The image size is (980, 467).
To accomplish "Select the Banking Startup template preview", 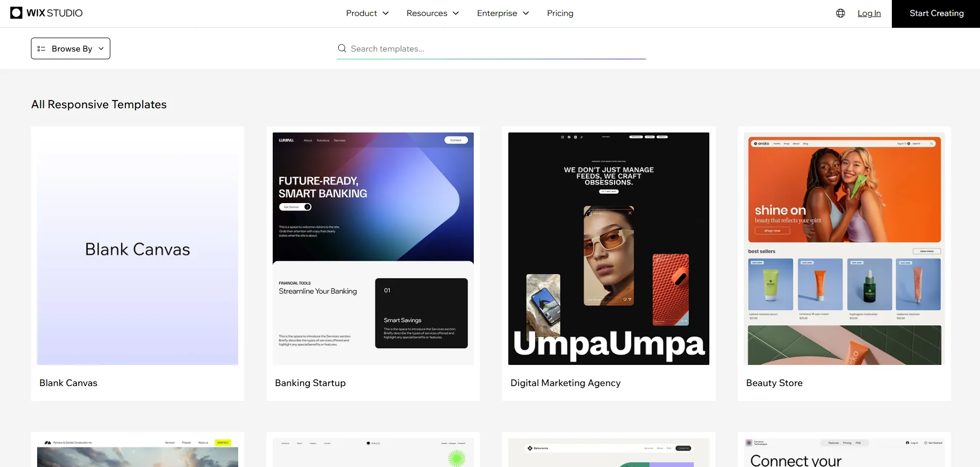I will point(373,248).
